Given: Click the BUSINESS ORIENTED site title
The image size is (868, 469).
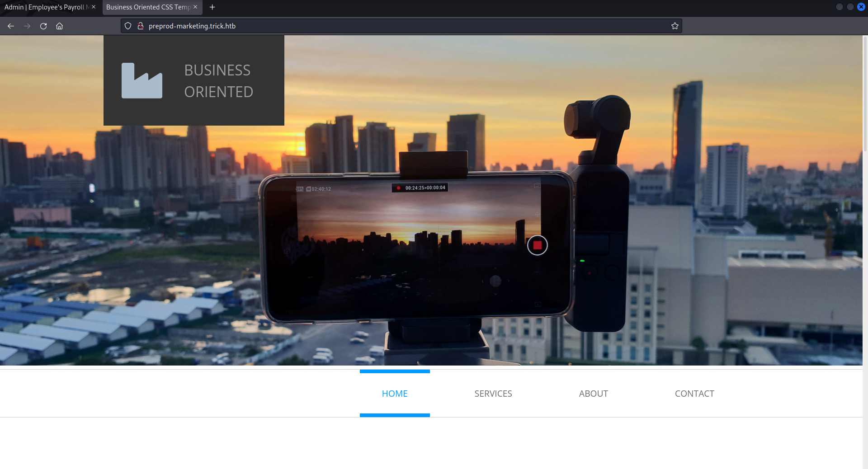Looking at the screenshot, I should pos(218,81).
